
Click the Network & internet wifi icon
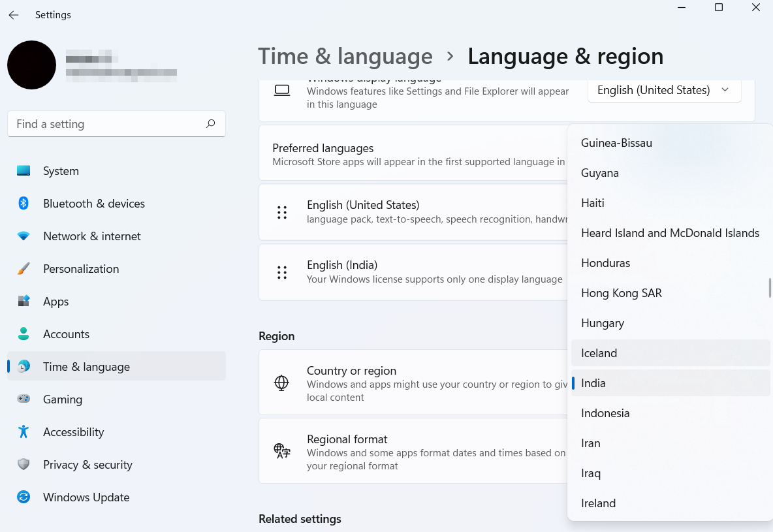point(24,236)
